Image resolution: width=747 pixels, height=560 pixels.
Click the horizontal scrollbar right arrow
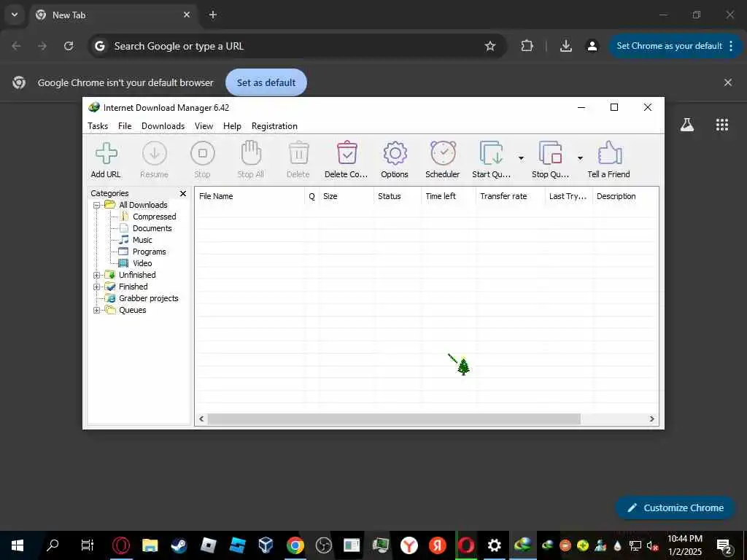(651, 419)
